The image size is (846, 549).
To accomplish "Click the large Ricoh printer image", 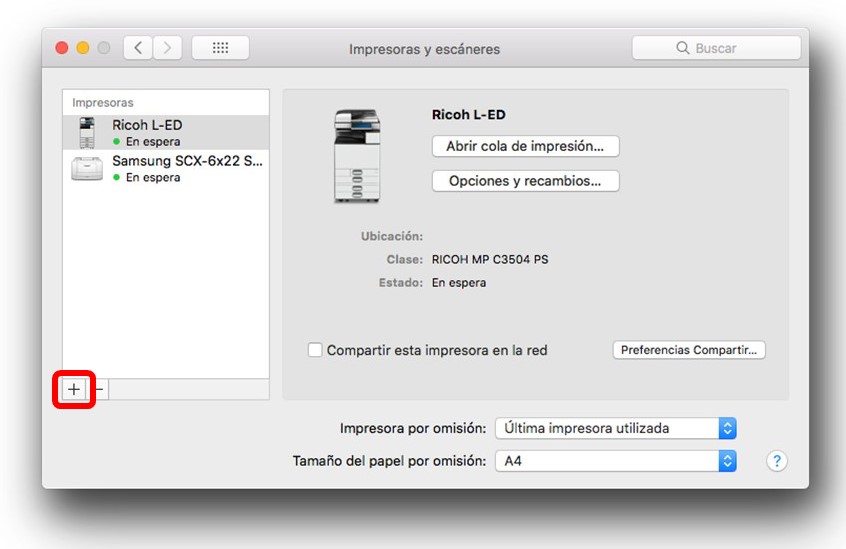I will [357, 156].
